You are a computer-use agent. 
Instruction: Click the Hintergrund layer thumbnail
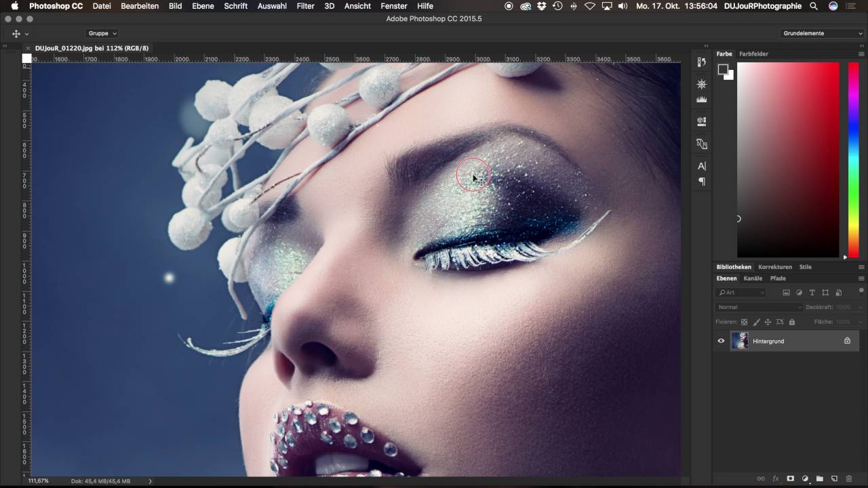click(740, 341)
